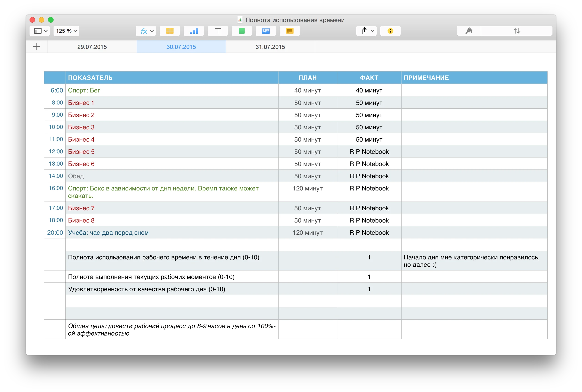Image resolution: width=582 pixels, height=392 pixels.
Task: Open the formula (fx) insert button
Action: click(x=146, y=31)
